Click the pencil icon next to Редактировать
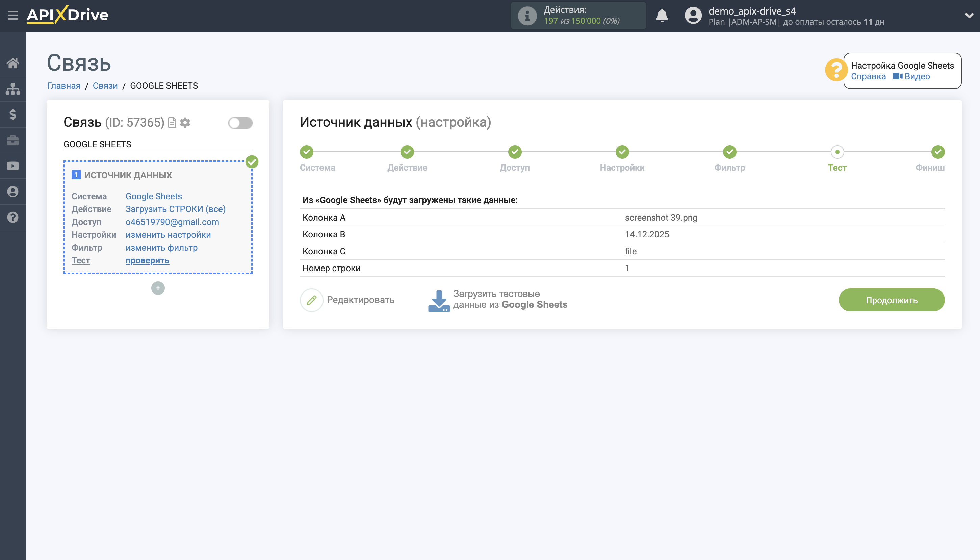This screenshot has width=980, height=560. [x=312, y=300]
